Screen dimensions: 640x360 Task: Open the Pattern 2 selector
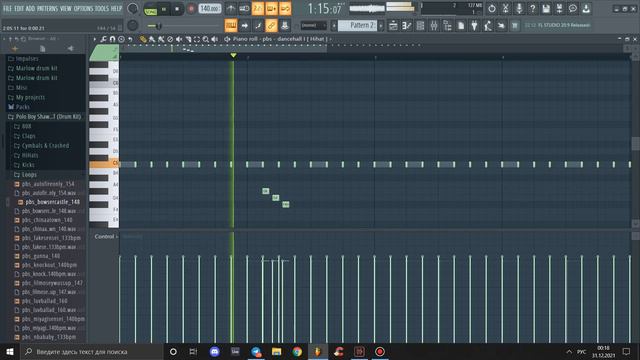[x=358, y=25]
